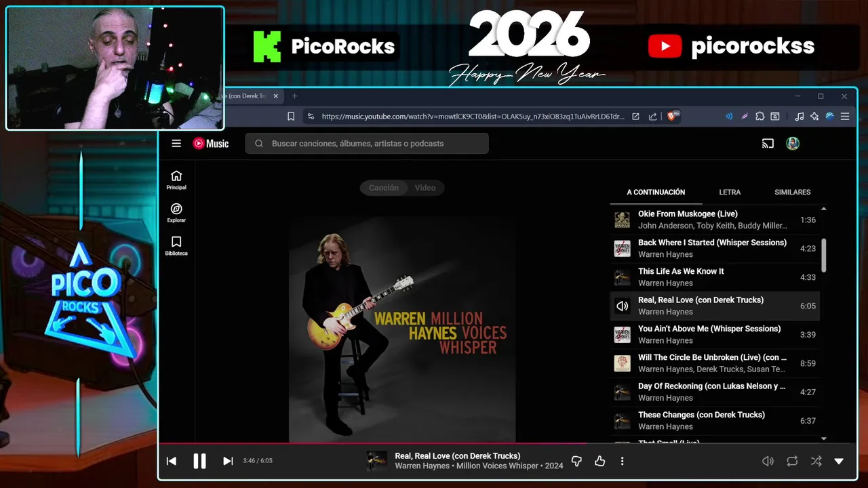Play You Ain't Above Me (Whisper Sessions)
The image size is (868, 488).
tap(715, 334)
